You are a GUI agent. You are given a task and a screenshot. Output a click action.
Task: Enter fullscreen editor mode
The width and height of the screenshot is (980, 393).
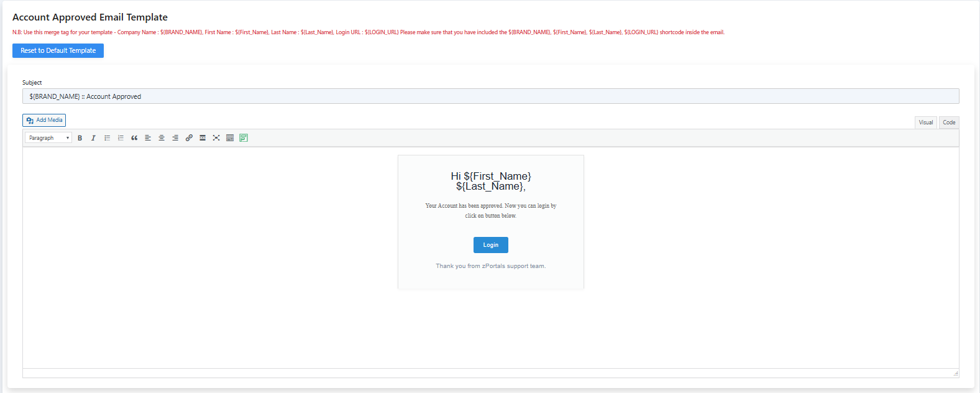pos(216,138)
